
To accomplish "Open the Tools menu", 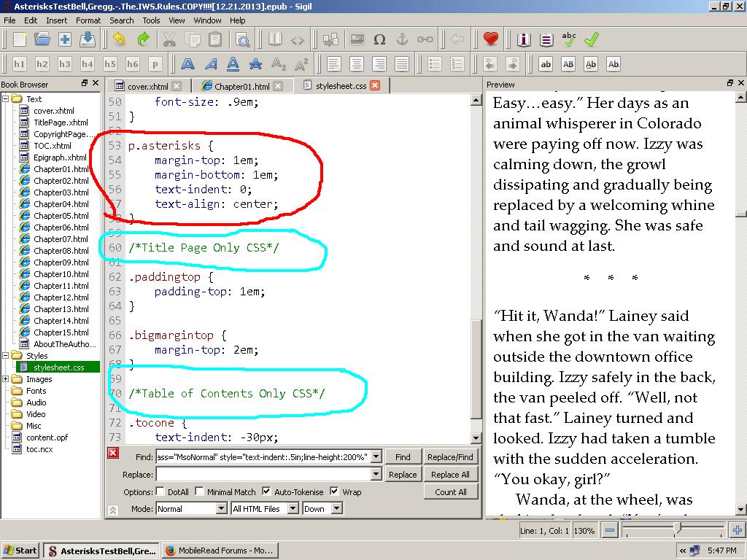I will (x=151, y=20).
